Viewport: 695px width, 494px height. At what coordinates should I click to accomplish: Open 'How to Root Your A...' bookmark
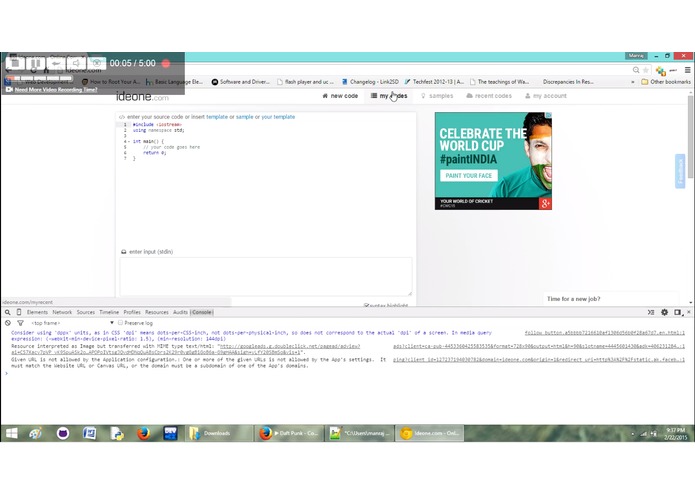click(111, 82)
